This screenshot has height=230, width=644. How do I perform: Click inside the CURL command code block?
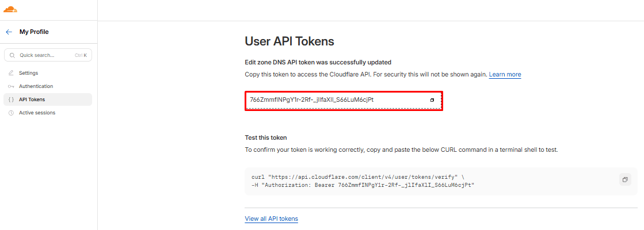[x=403, y=181]
